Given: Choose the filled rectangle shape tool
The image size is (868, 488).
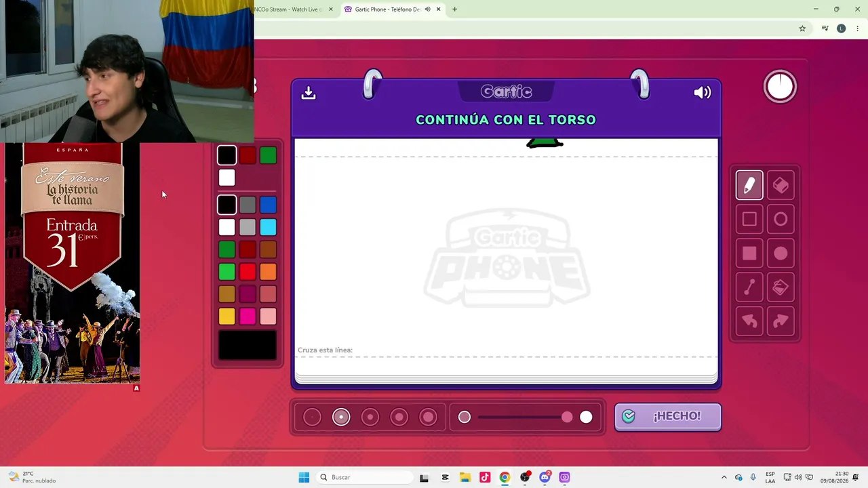Looking at the screenshot, I should [749, 253].
